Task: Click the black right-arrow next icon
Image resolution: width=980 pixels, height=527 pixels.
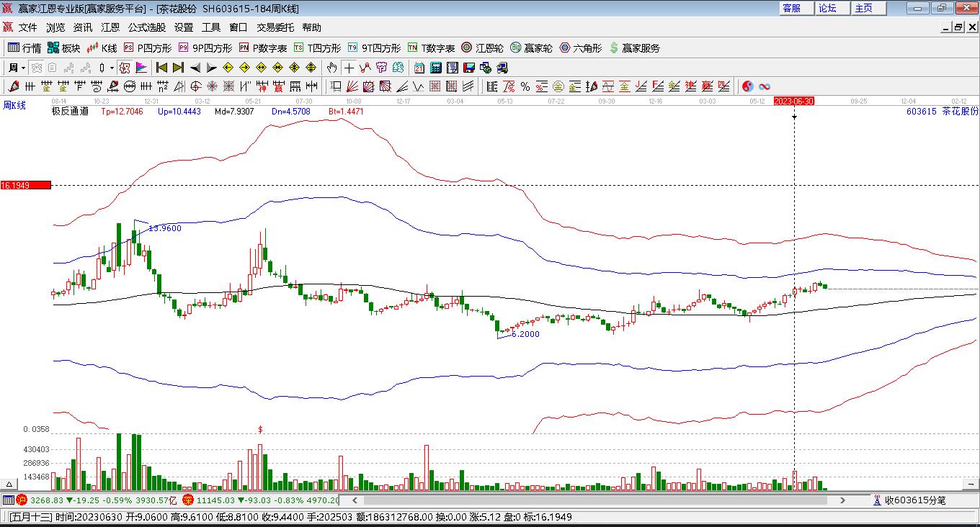Action: [x=212, y=68]
